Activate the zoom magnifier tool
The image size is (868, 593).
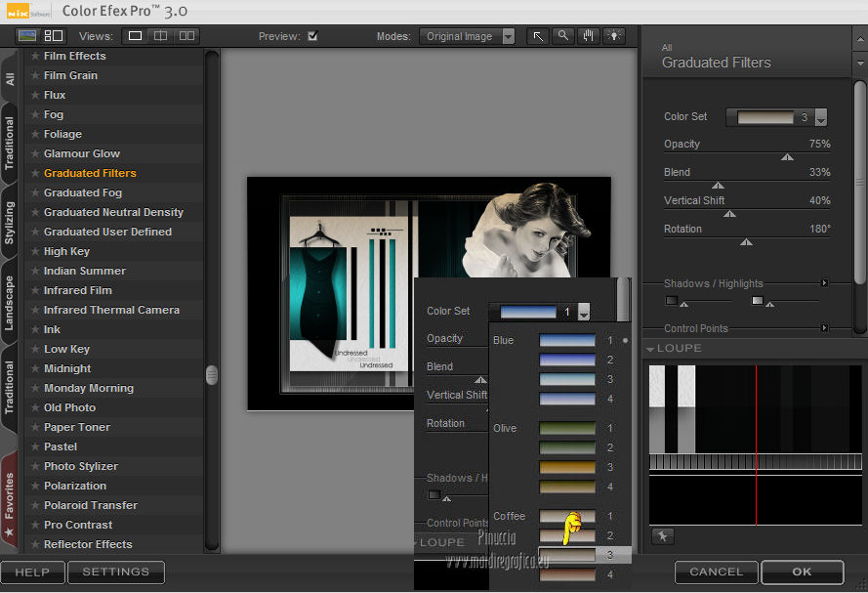pos(562,36)
